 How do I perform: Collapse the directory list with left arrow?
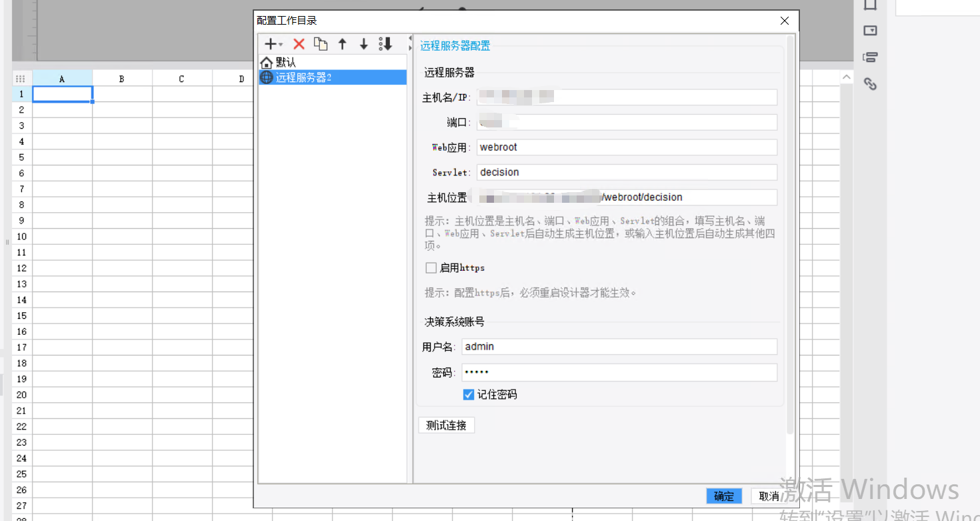click(411, 39)
